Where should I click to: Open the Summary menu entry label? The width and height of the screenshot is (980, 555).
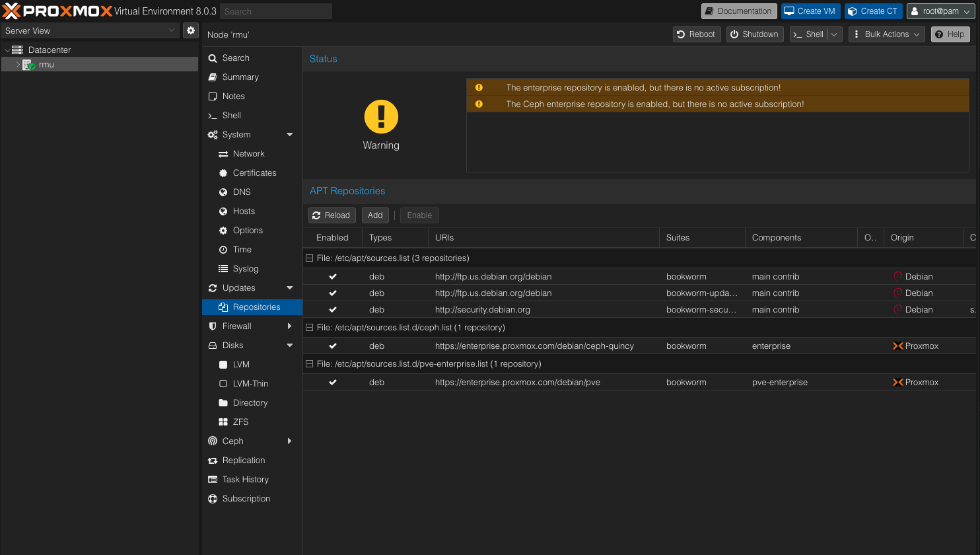[240, 77]
